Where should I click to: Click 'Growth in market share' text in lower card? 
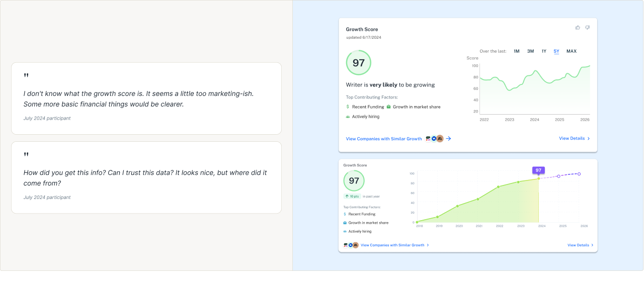(x=368, y=223)
